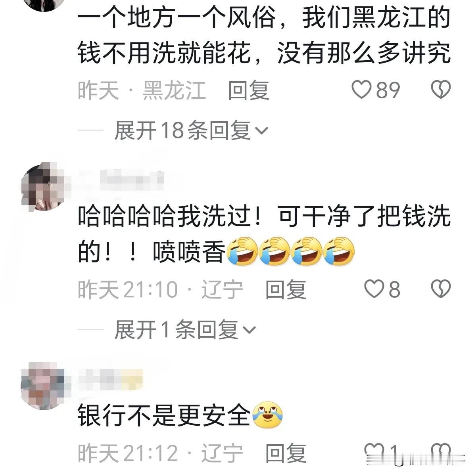Image resolution: width=476 pixels, height=476 pixels.
Task: Select the 一个地方一个风俗 comment text
Action: [264, 36]
